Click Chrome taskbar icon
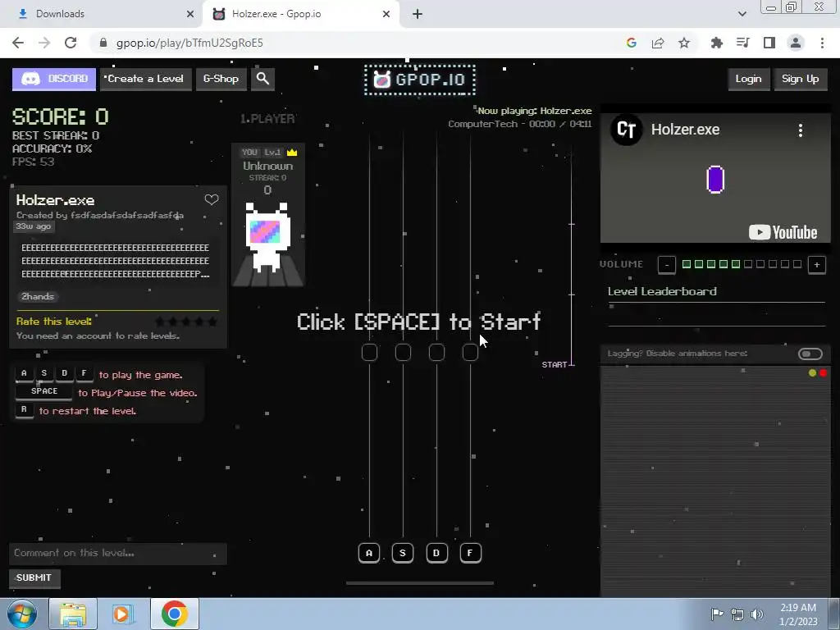 (175, 614)
